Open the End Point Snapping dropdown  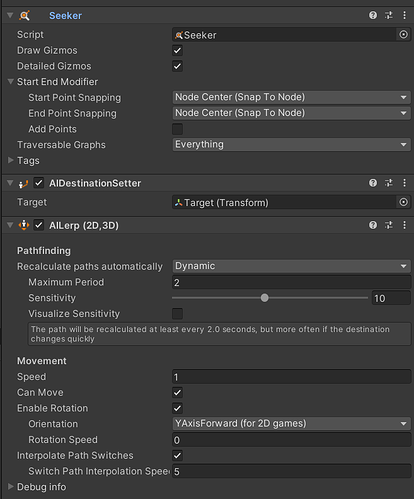coord(291,113)
